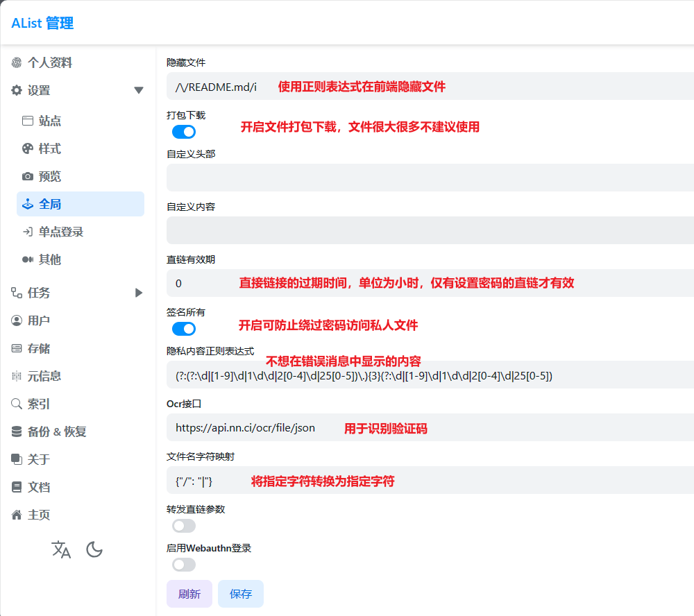Click the fingerprint icon beside 个人资料
This screenshot has width=694, height=616.
[17, 63]
